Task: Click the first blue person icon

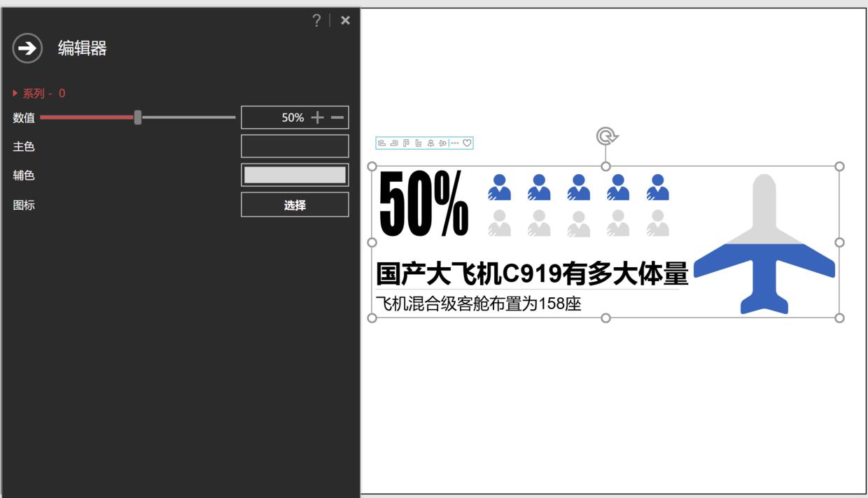Action: (499, 187)
